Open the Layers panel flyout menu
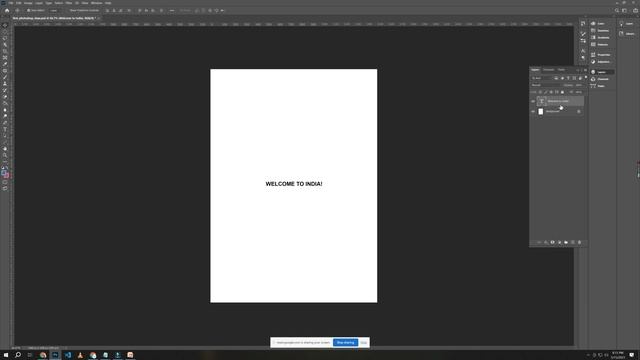This screenshot has height=360, width=640. pyautogui.click(x=585, y=70)
